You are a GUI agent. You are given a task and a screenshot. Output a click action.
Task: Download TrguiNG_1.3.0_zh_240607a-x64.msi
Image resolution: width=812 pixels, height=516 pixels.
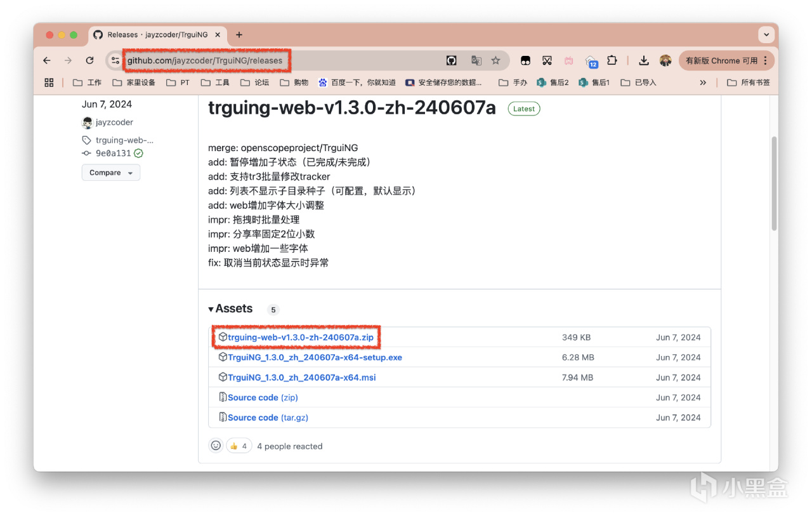[301, 378]
